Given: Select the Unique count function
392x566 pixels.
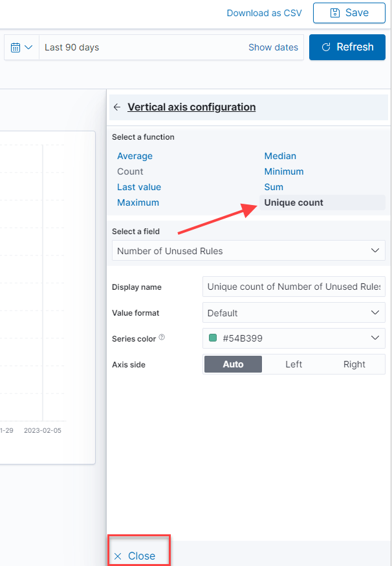Looking at the screenshot, I should point(294,202).
